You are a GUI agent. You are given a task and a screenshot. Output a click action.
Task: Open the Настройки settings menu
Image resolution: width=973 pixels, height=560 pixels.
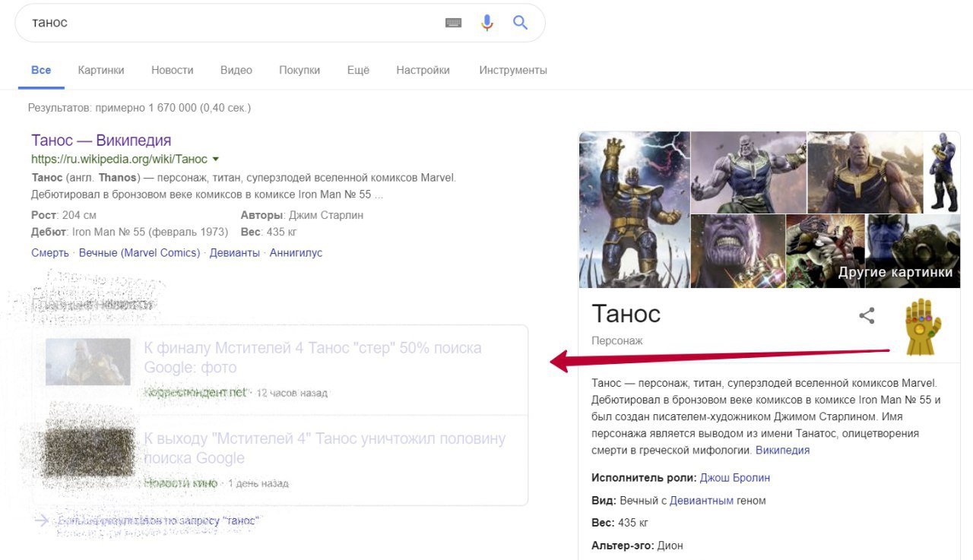tap(423, 70)
